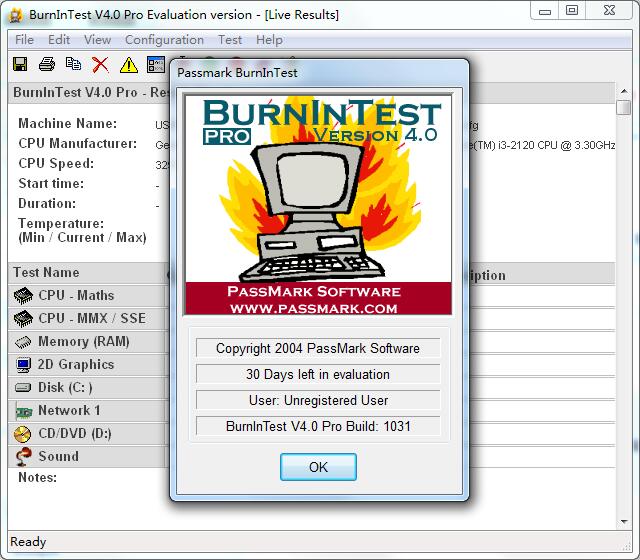Click the Sound test icon
Screen dimensions: 640x560
[x=23, y=456]
